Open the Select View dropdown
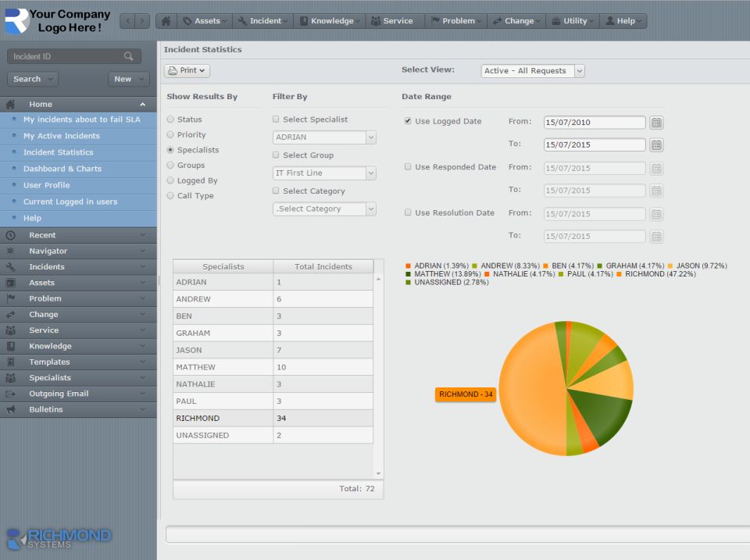This screenshot has width=750, height=560. 579,70
